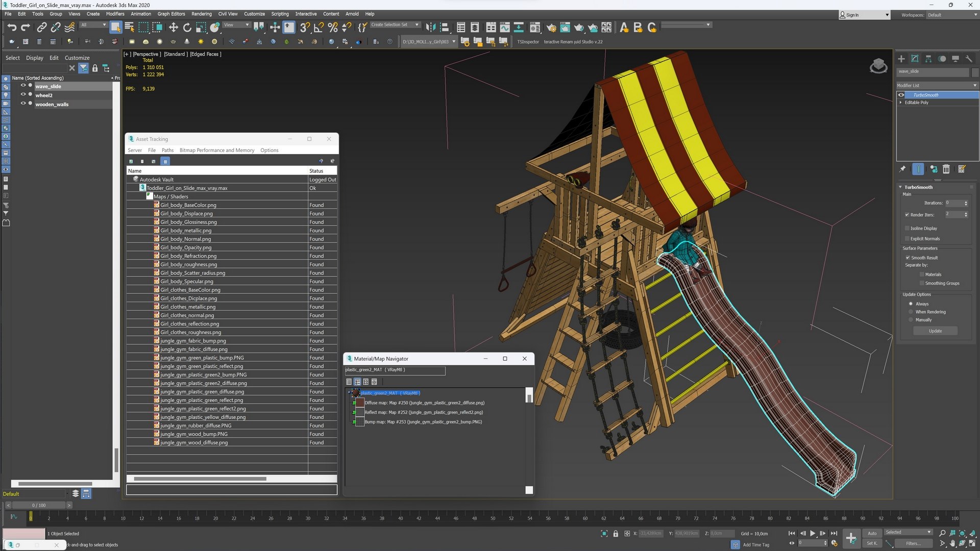
Task: Toggle the 3D Snaps icon
Action: (305, 27)
